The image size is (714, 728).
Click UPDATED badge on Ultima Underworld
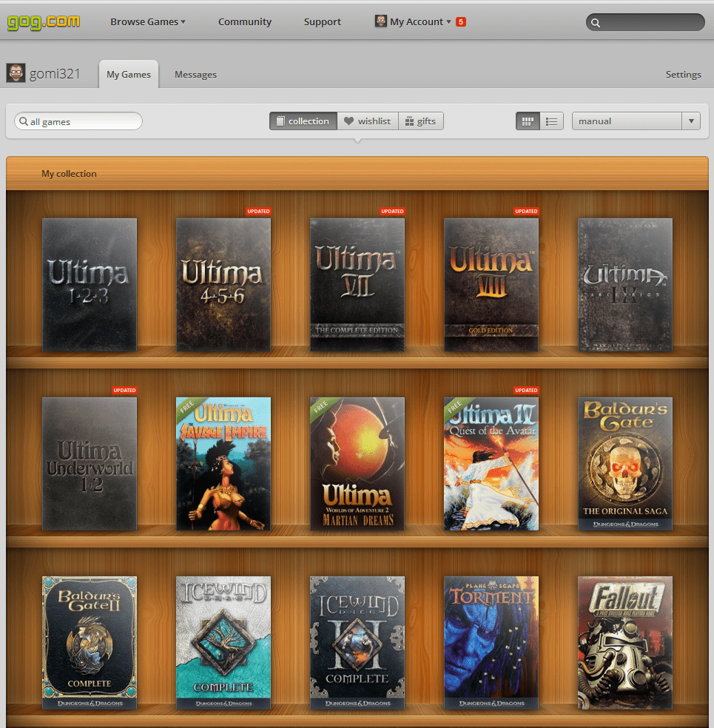124,391
